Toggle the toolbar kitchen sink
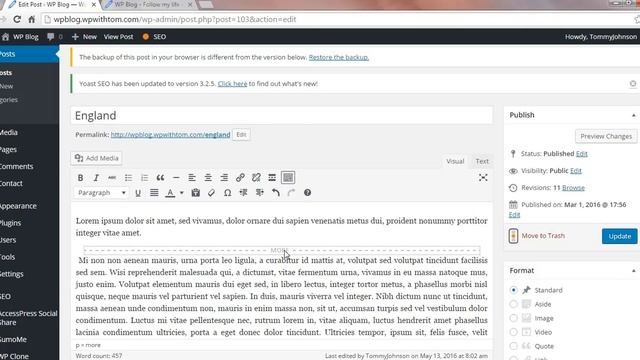The height and width of the screenshot is (360, 640). tap(288, 178)
